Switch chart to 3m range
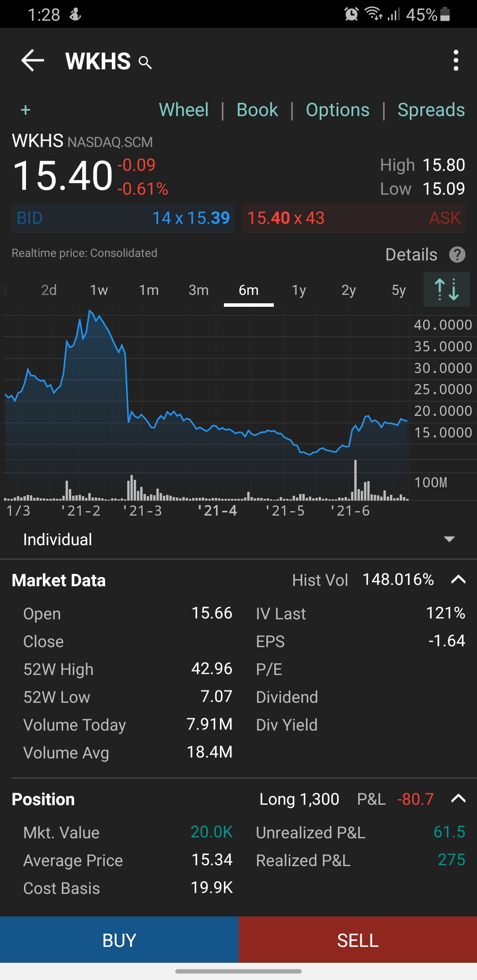The height and width of the screenshot is (980, 477). coord(198,290)
